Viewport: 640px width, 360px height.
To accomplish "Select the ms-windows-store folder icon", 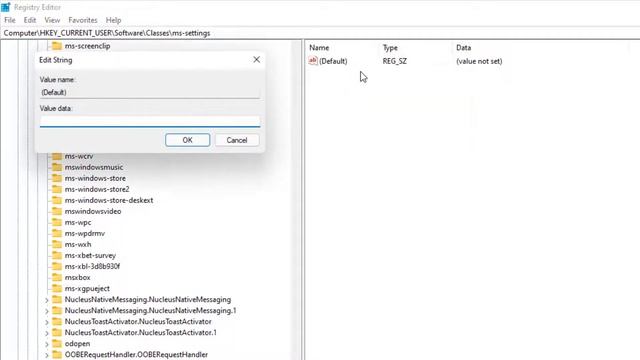I will coord(57,178).
